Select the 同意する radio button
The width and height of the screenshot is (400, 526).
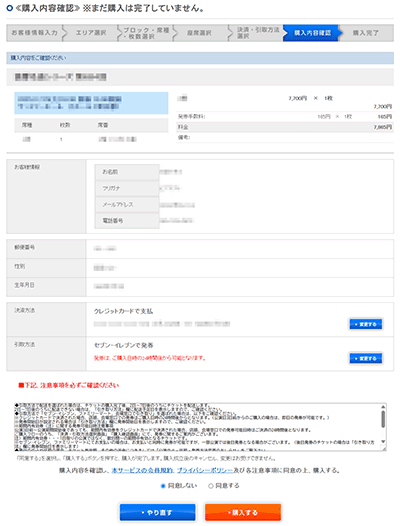coord(211,486)
